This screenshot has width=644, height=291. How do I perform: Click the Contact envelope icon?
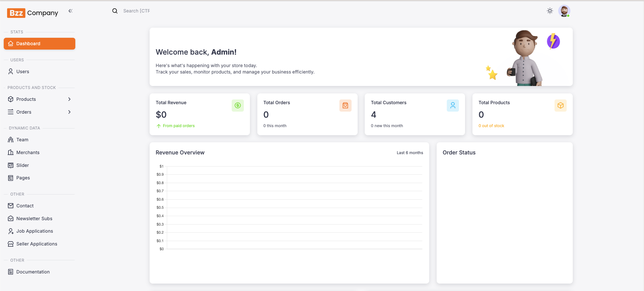coord(11,206)
